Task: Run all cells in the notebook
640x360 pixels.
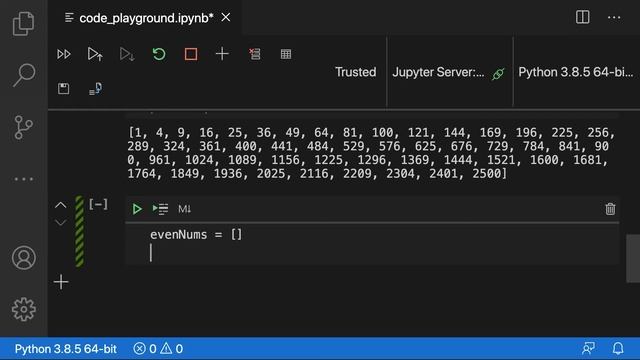Action: (x=64, y=54)
